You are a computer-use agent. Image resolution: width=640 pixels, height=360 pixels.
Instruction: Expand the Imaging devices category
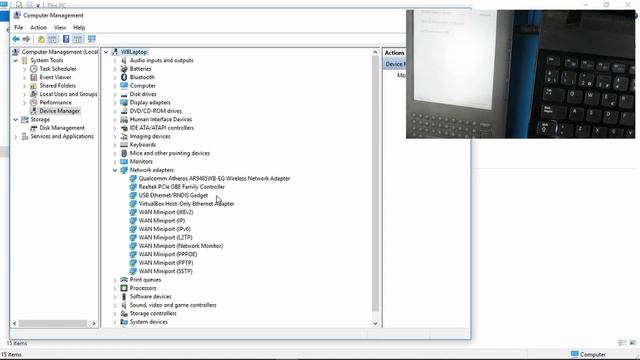[115, 136]
